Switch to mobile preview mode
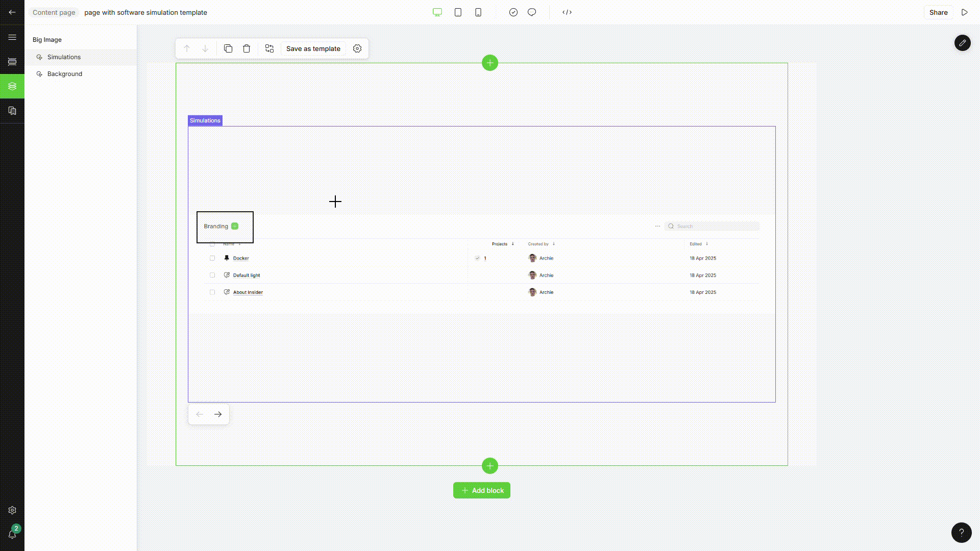The image size is (980, 551). pyautogui.click(x=478, y=12)
